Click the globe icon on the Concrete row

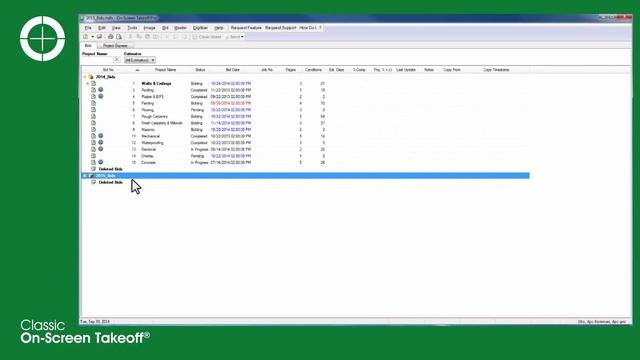[x=100, y=162]
